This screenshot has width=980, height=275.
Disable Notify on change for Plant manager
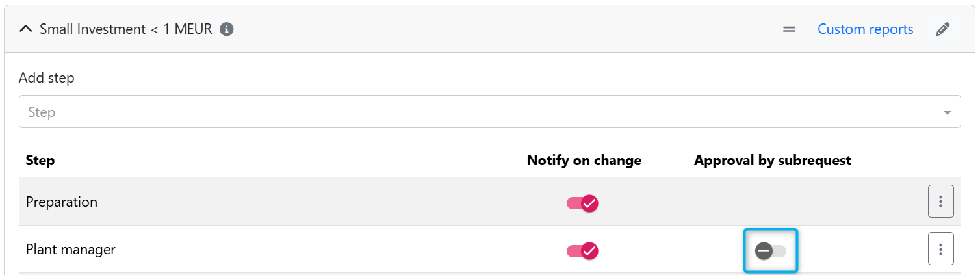click(x=582, y=250)
